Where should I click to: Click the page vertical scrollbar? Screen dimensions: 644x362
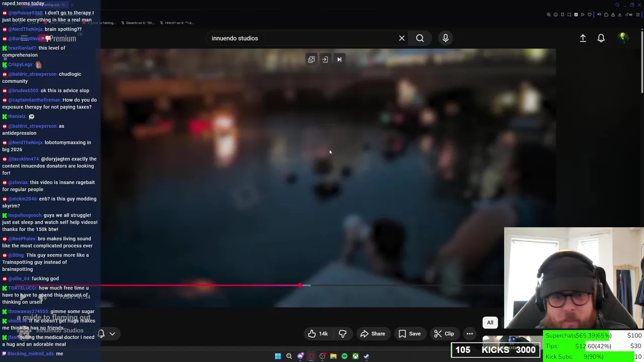click(642, 62)
